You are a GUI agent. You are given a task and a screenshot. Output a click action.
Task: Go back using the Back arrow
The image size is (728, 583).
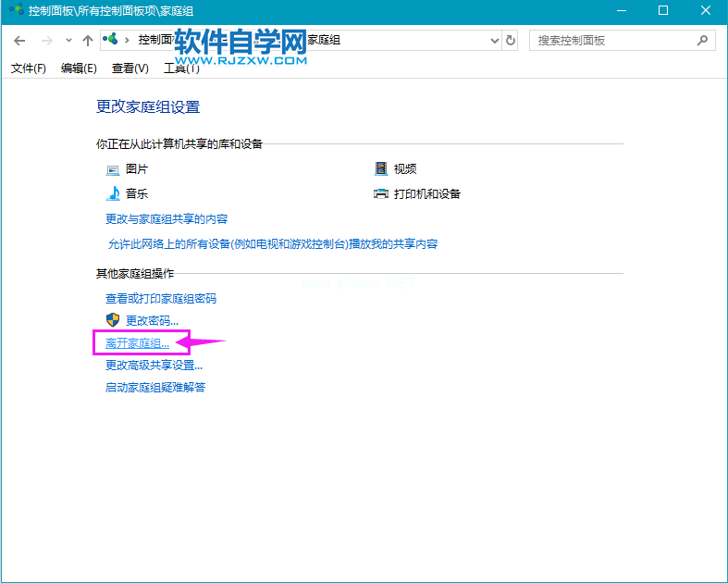pyautogui.click(x=19, y=41)
